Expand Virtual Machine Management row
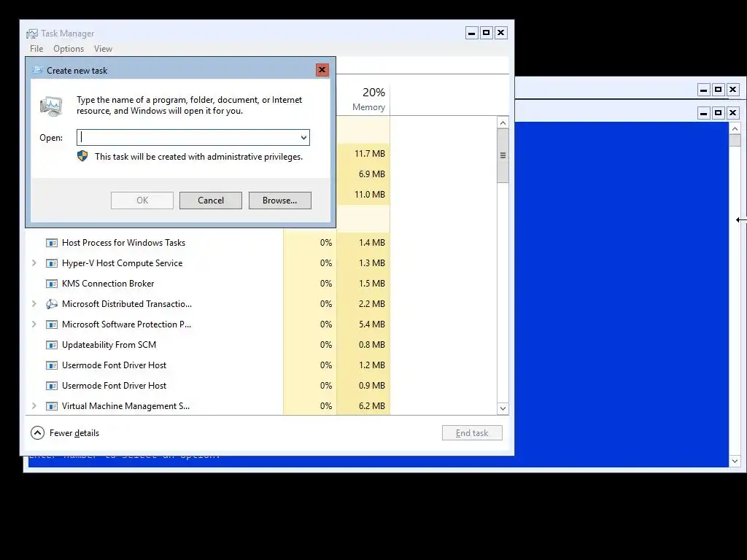The image size is (747, 560). [x=34, y=406]
